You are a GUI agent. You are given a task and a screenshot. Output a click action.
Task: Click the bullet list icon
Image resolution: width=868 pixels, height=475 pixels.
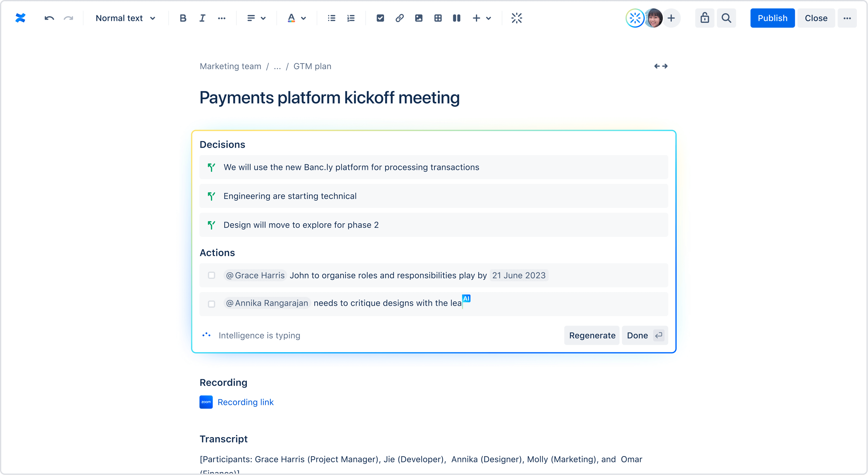(332, 18)
